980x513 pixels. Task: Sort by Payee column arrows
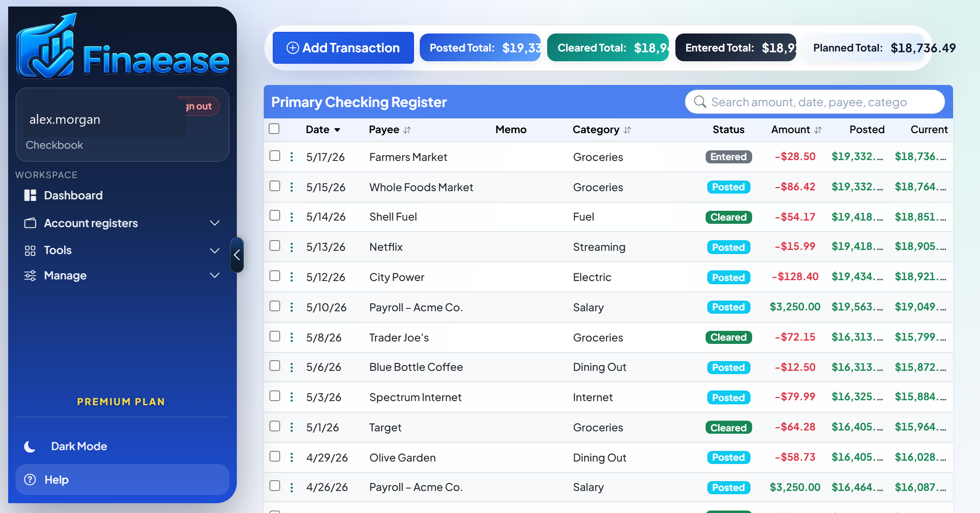407,130
